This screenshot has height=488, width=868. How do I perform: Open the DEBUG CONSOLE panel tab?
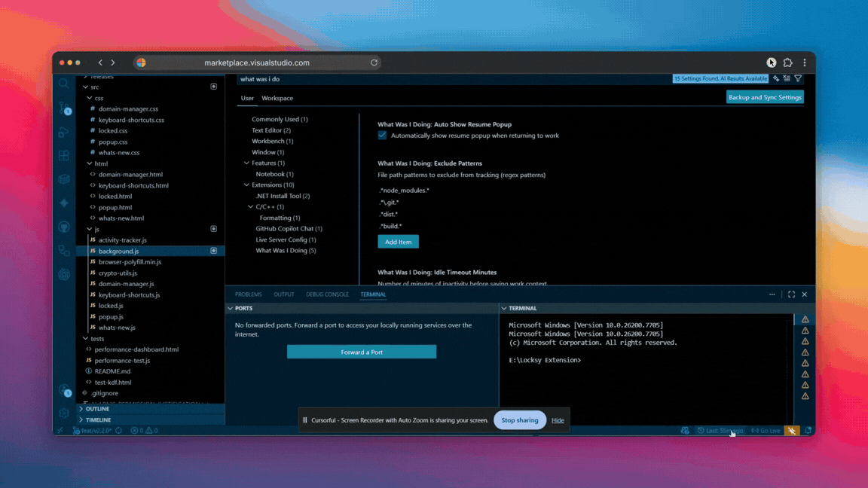pos(327,294)
